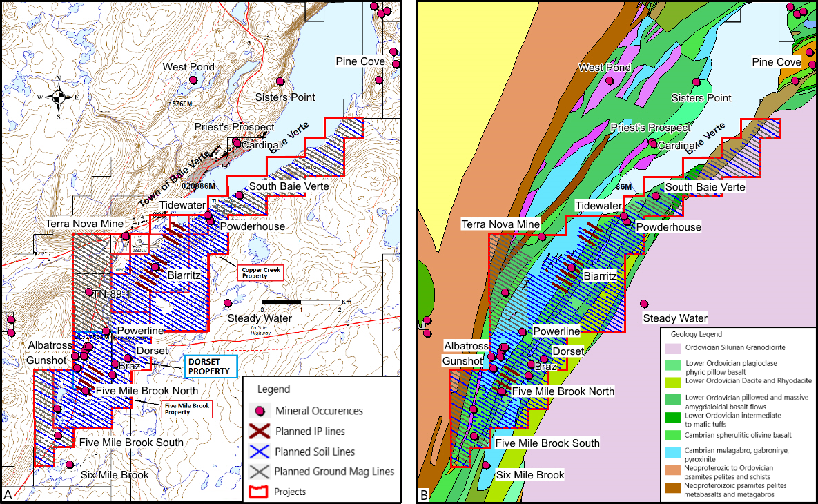Click the Powerline occurrence dot on map B
The height and width of the screenshot is (504, 818).
[522, 332]
